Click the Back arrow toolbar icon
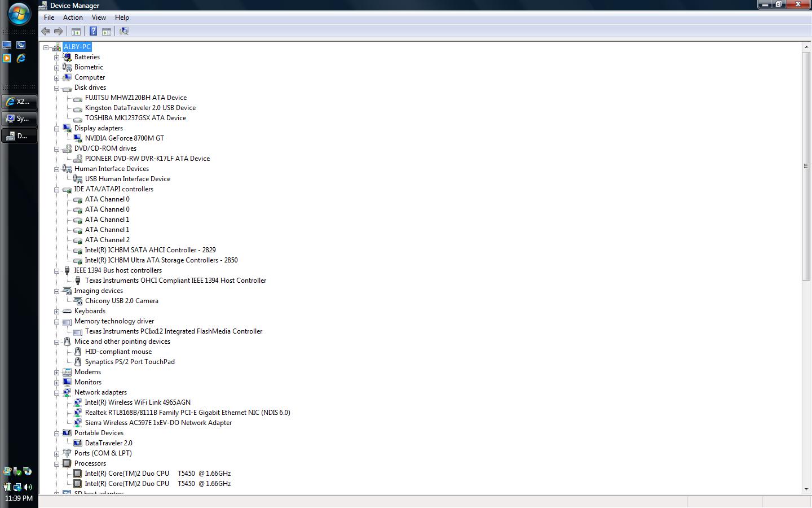This screenshot has width=812, height=508. point(46,31)
